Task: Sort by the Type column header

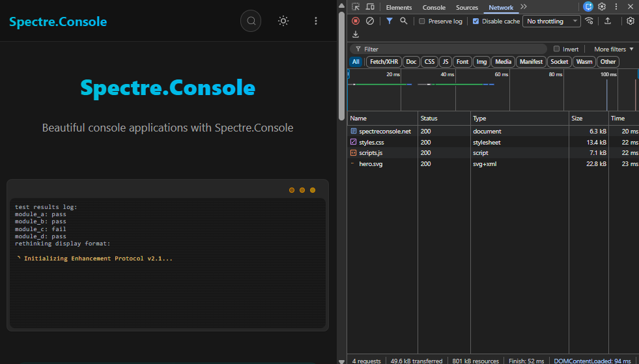Action: pos(520,119)
